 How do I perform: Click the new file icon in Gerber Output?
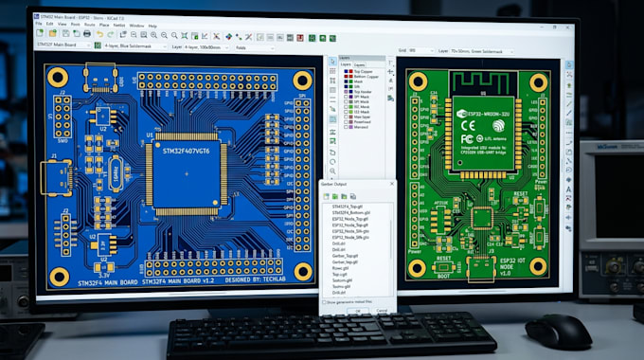tap(326, 196)
